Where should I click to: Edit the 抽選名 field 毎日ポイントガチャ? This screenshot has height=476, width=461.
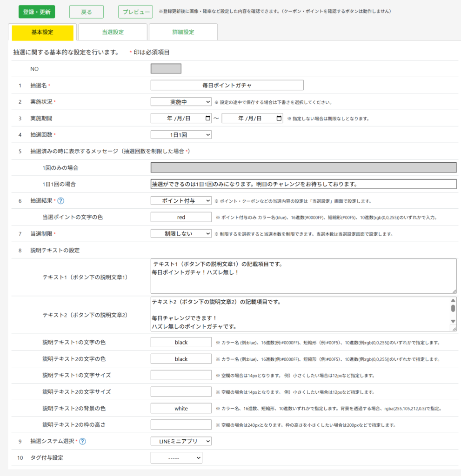point(227,86)
